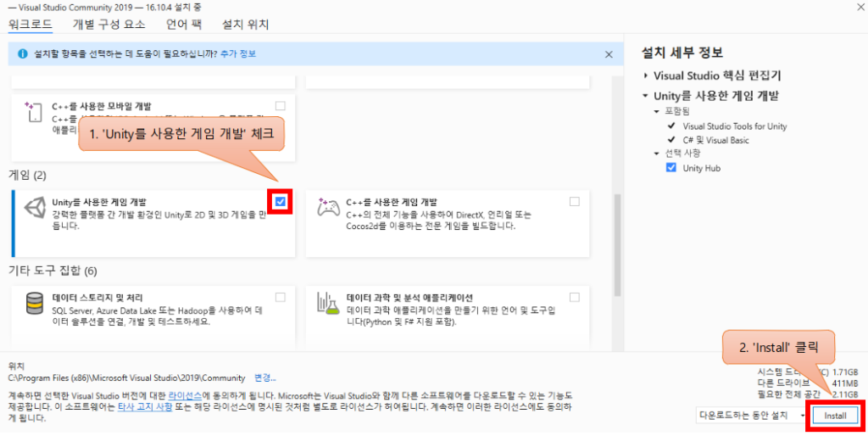The height and width of the screenshot is (436, 868).
Task: Select the '데이터 과학 및 분석 애플리케이션' card title
Action: (409, 298)
